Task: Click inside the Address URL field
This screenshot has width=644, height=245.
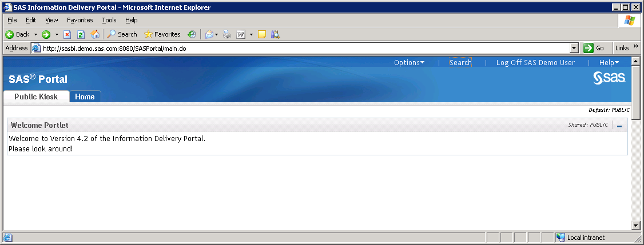Action: tap(286, 49)
